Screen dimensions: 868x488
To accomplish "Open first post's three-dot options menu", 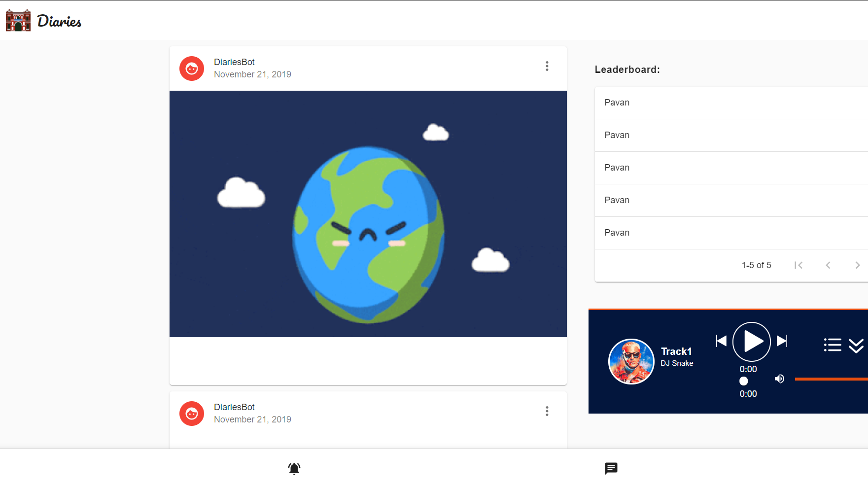I will pyautogui.click(x=547, y=67).
